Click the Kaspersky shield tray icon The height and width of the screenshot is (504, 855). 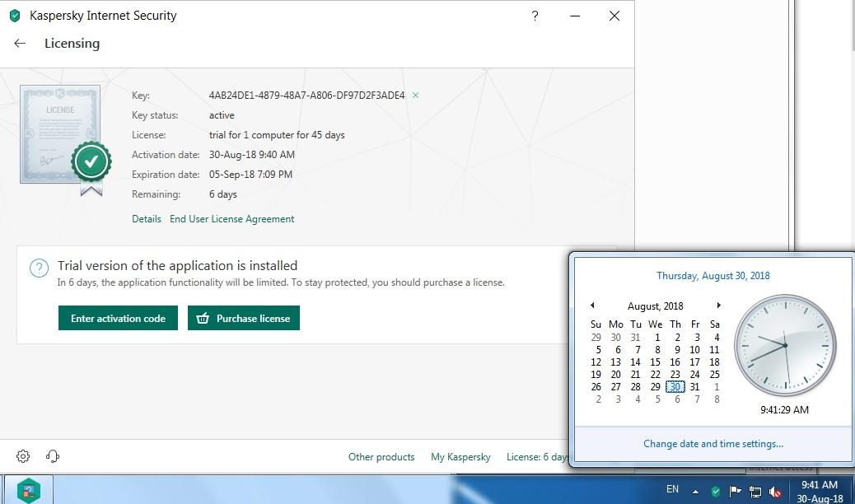(716, 492)
